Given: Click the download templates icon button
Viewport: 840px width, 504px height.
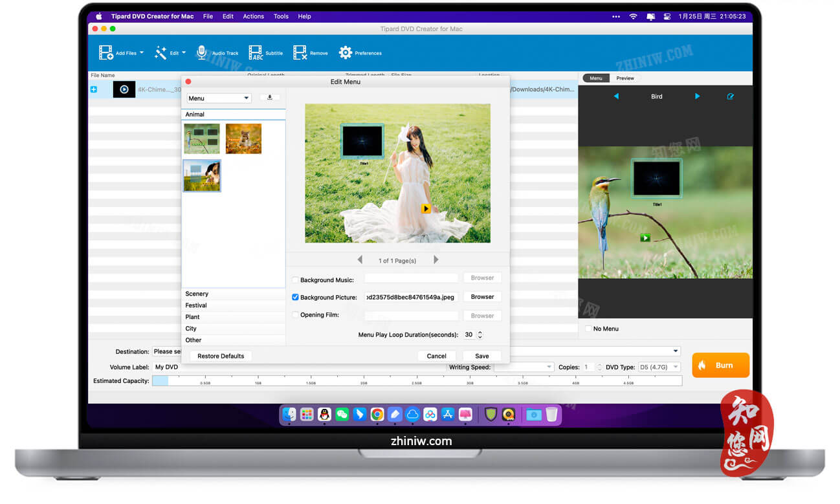Looking at the screenshot, I should 270,98.
